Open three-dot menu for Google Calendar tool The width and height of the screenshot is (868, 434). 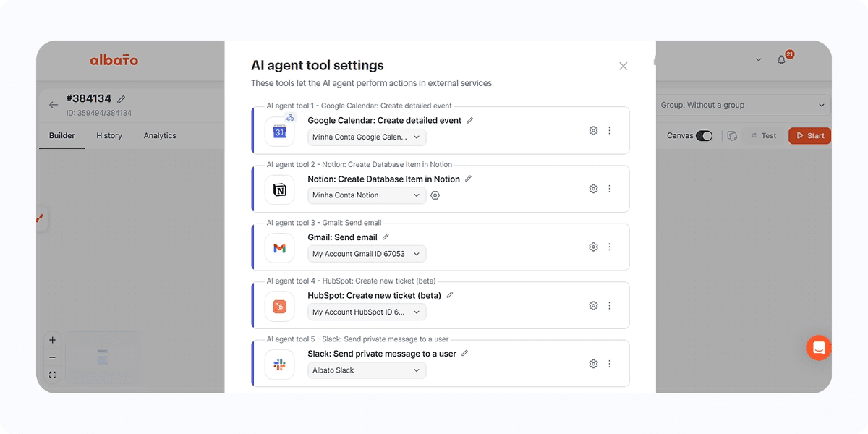coord(610,131)
